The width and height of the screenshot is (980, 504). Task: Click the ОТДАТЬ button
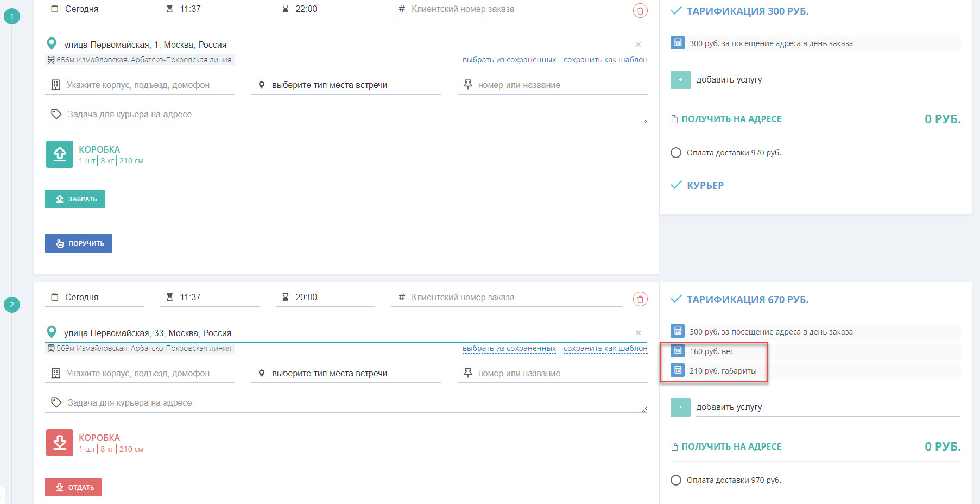click(x=73, y=487)
